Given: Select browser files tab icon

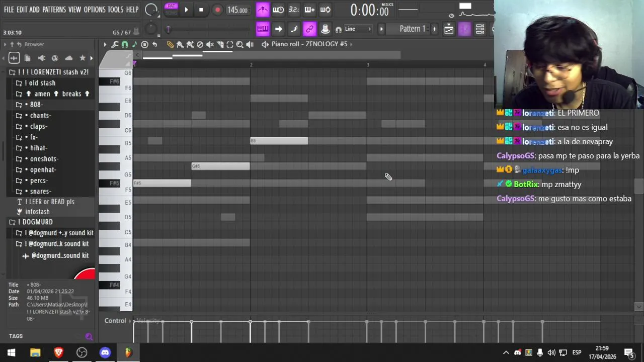Looking at the screenshot, I should pos(27,58).
